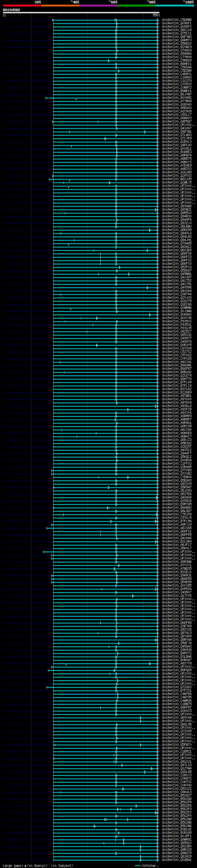This screenshot has width=197, height=868.
Task: View hit UniRef100_C4WRU6
Action: (x=177, y=700)
